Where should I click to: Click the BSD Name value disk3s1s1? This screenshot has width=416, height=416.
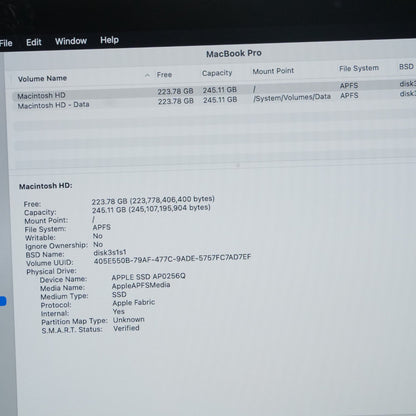110,253
